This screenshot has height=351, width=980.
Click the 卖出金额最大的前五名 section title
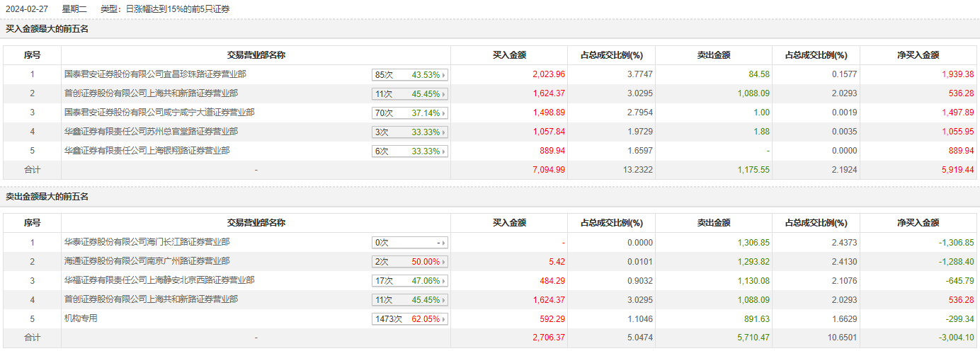[47, 197]
